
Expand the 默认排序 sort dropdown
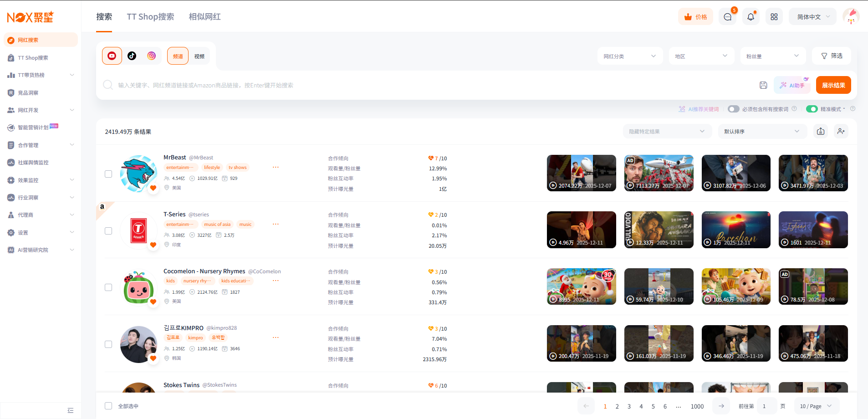761,132
